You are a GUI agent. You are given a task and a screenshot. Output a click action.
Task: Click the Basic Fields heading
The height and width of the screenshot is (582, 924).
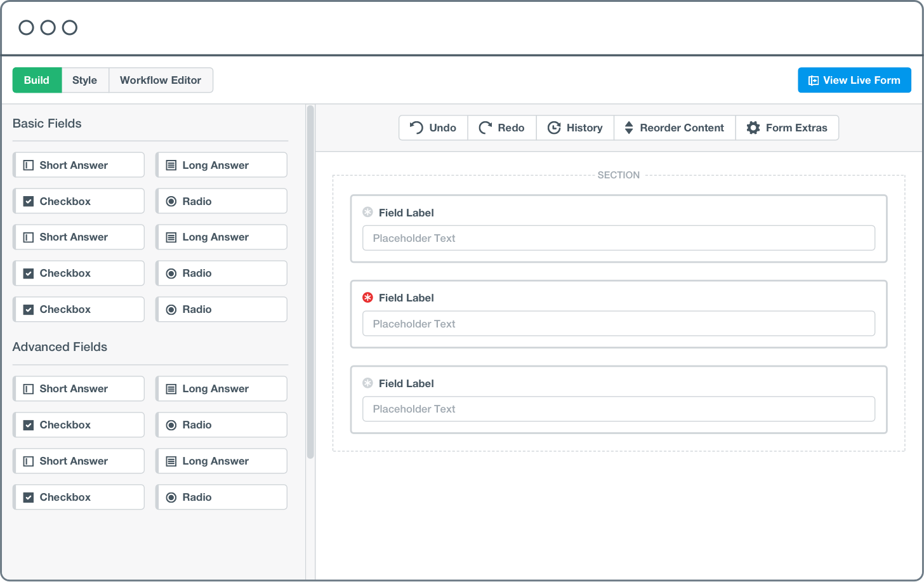(x=47, y=123)
